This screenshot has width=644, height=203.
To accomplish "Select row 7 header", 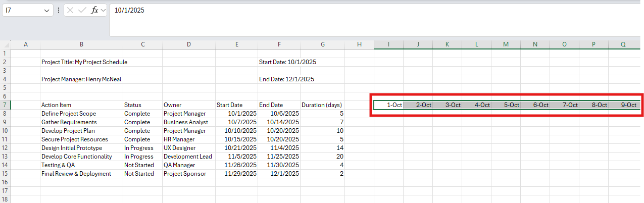I will click(x=5, y=105).
